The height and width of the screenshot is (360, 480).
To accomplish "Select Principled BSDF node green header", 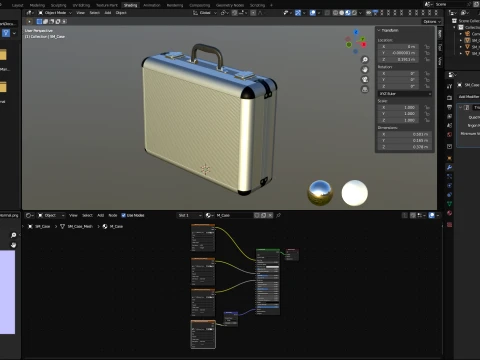I will [x=268, y=249].
